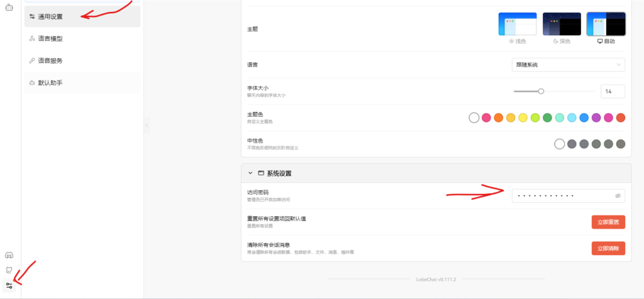Pick the lime theme color swatch
The width and height of the screenshot is (644, 299).
point(535,117)
